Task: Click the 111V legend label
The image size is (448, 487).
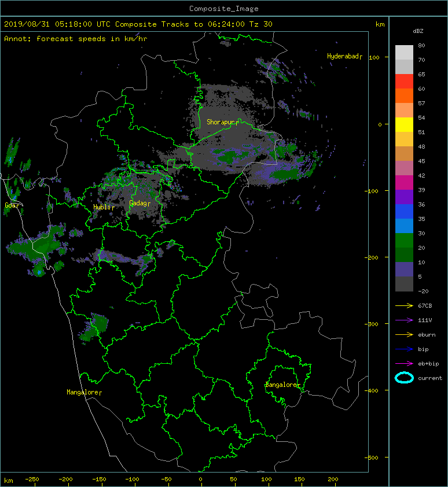Action: coord(425,320)
